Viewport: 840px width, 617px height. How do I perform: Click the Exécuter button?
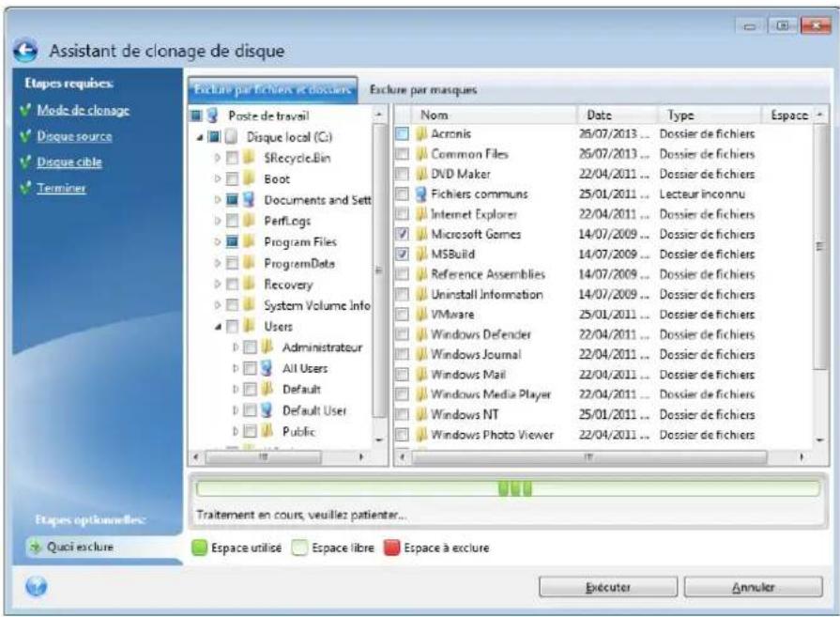pos(608,587)
